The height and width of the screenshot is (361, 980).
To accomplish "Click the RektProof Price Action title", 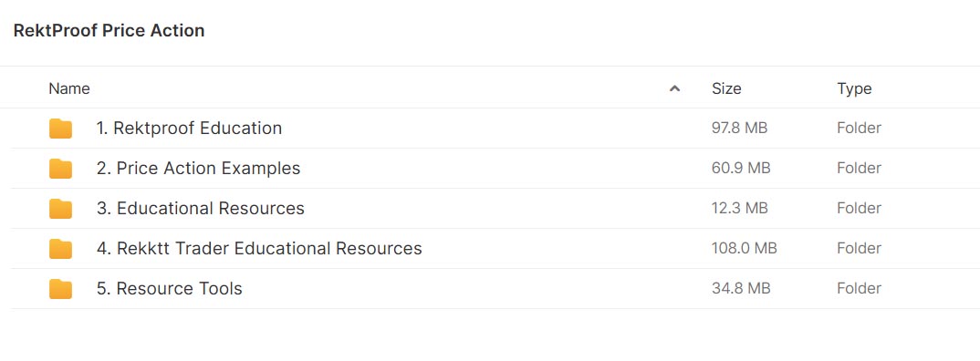I will pyautogui.click(x=109, y=30).
